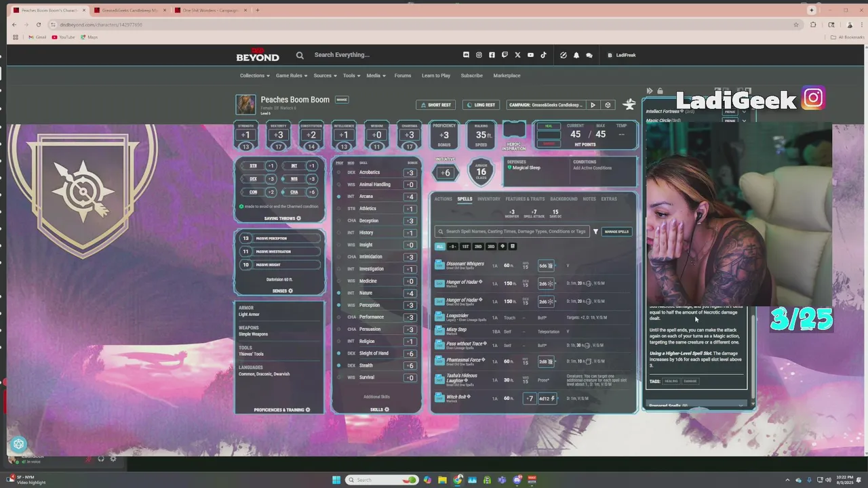Switch to the Background tab
This screenshot has width=868, height=488.
(x=564, y=199)
